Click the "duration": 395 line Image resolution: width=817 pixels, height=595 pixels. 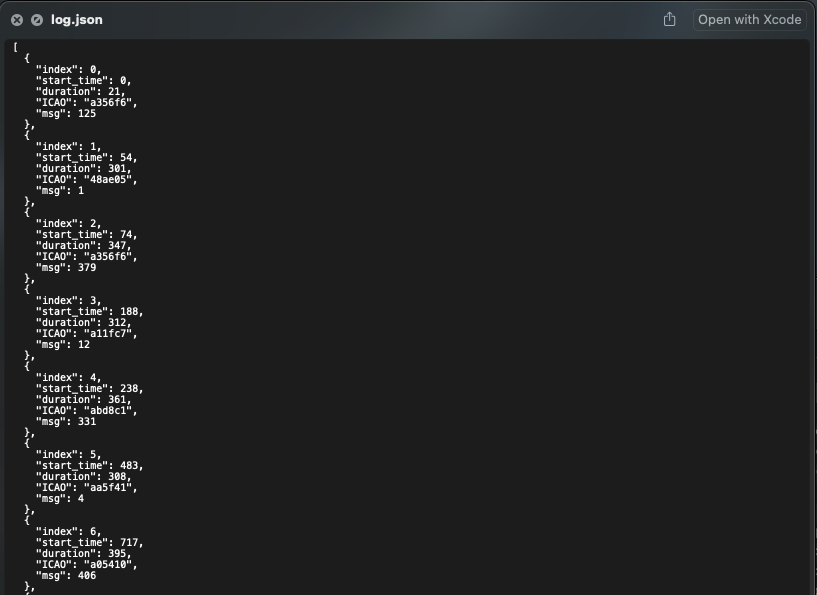[83, 553]
